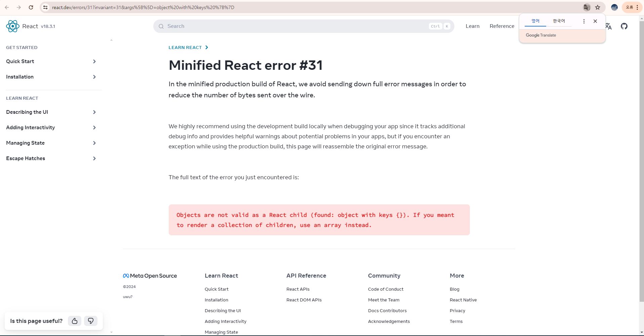
Task: Click the Chrome 오류 menu button
Action: pos(632,7)
